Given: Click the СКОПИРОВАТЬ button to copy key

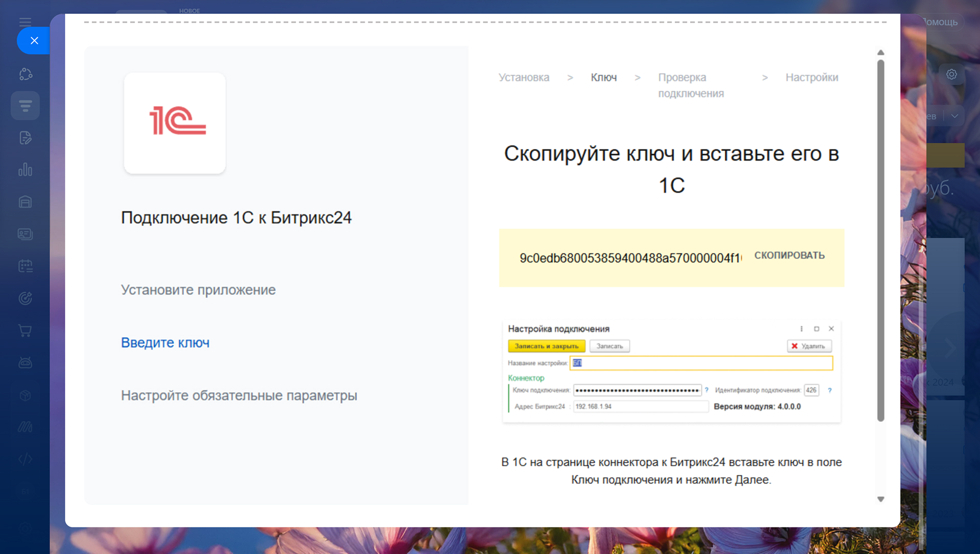Looking at the screenshot, I should [x=790, y=256].
